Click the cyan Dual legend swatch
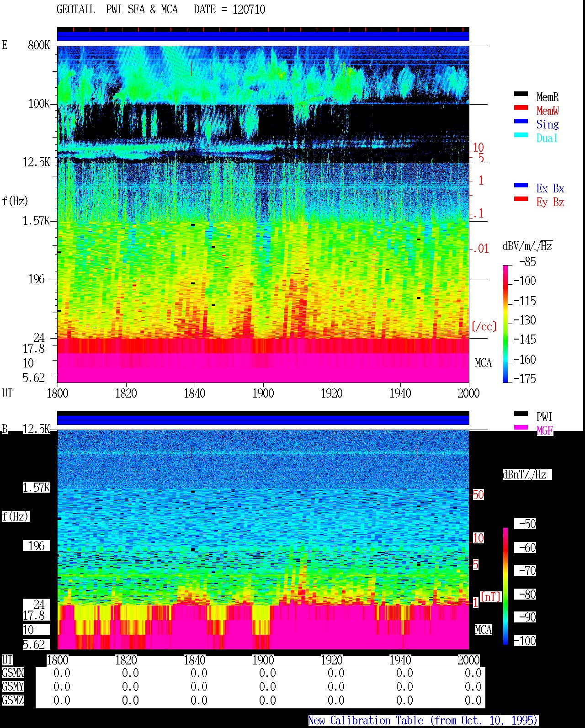The image size is (585, 728). pyautogui.click(x=521, y=135)
